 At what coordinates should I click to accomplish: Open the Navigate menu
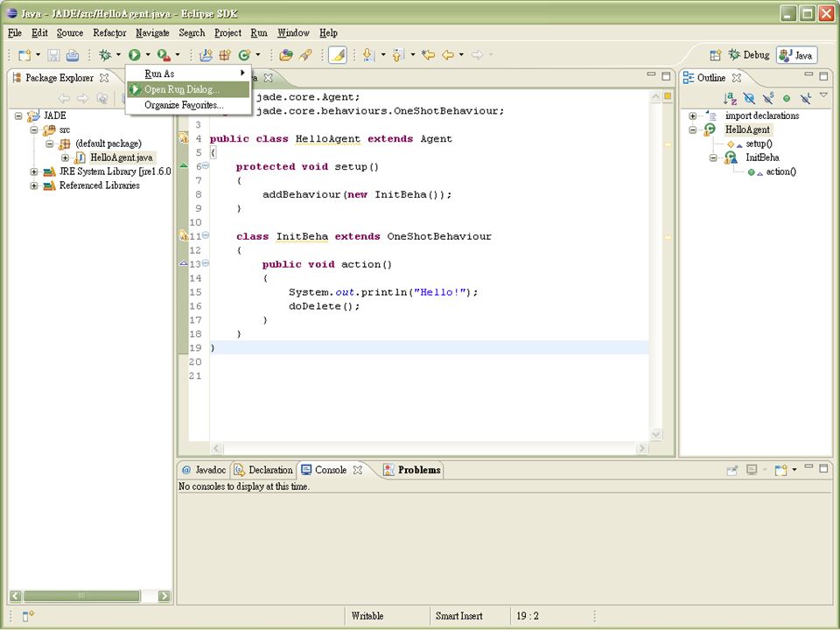[152, 32]
